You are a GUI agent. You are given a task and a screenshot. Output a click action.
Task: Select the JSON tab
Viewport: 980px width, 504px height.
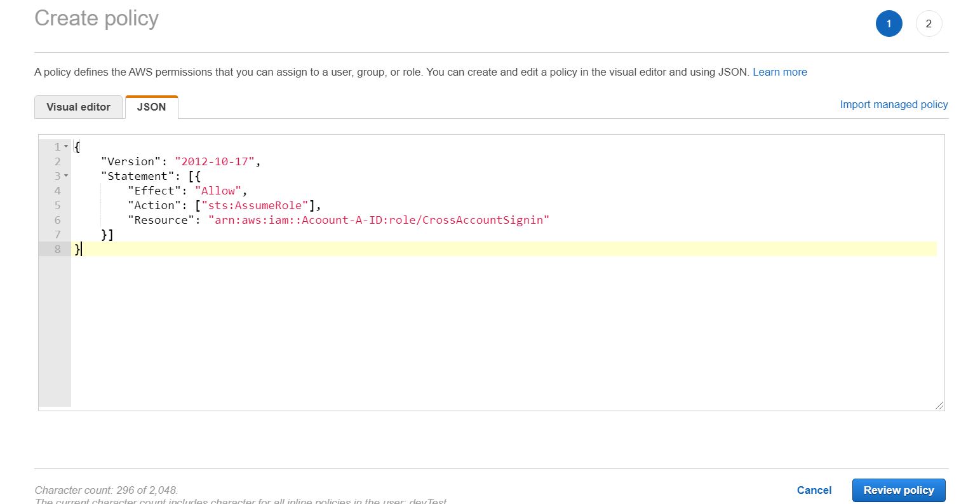click(151, 107)
